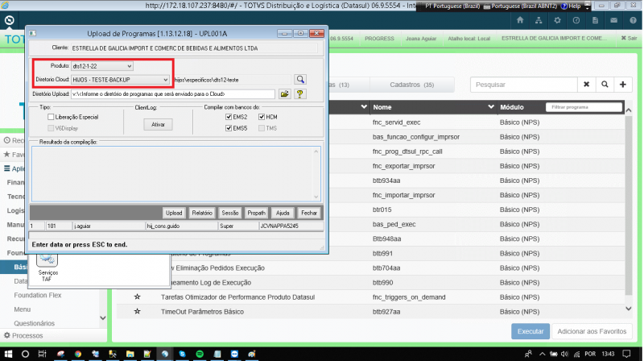This screenshot has height=361, width=644.
Task: Click the program list vertical scrollbar
Action: point(629,205)
